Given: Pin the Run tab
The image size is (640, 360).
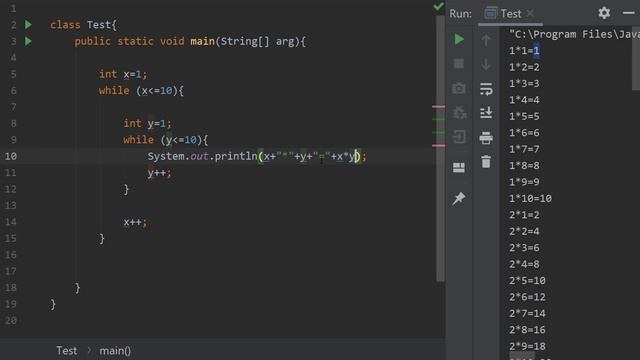Looking at the screenshot, I should point(459,198).
